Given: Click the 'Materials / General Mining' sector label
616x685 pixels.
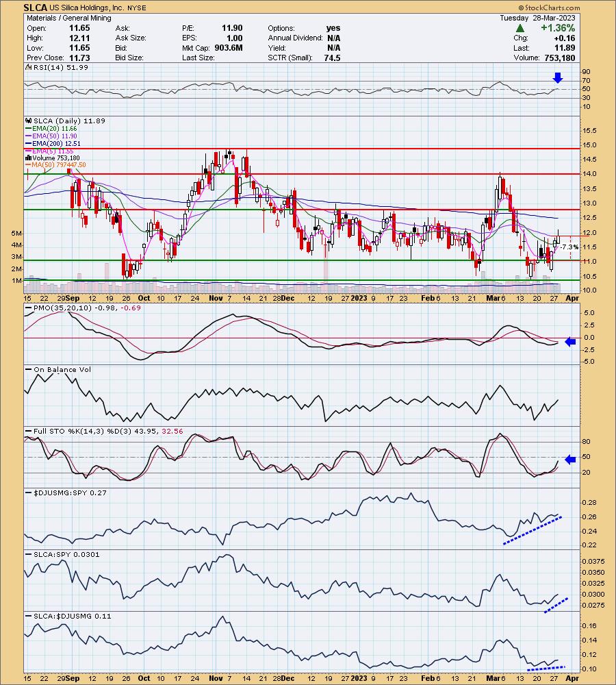Looking at the screenshot, I should [69, 18].
